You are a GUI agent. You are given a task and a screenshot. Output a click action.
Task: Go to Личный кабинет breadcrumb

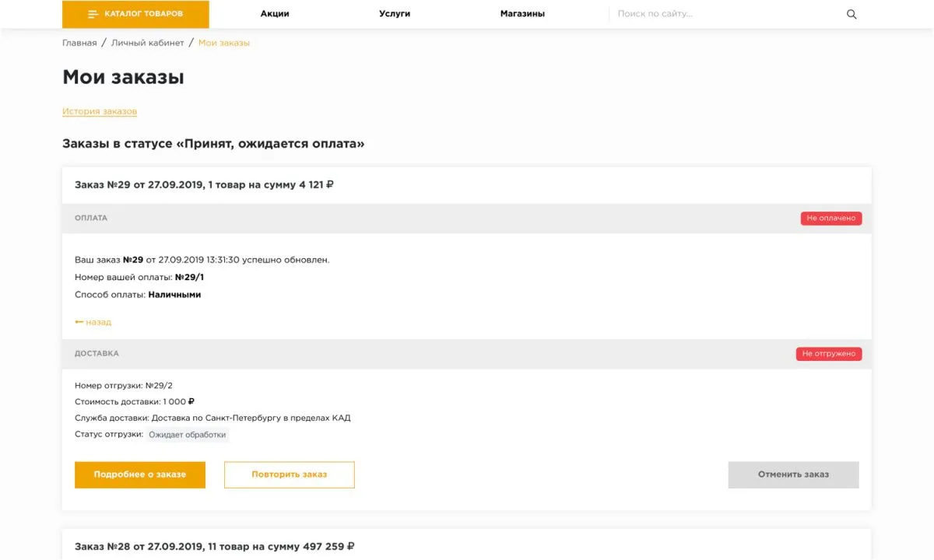tap(148, 43)
